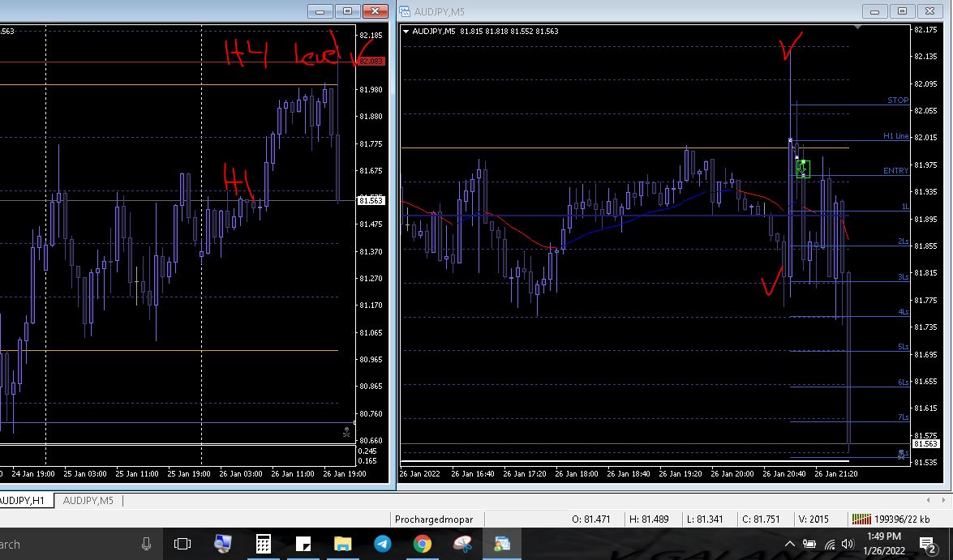This screenshot has height=560, width=953.
Task: Click the H: 81.489 status field
Action: coord(649,519)
